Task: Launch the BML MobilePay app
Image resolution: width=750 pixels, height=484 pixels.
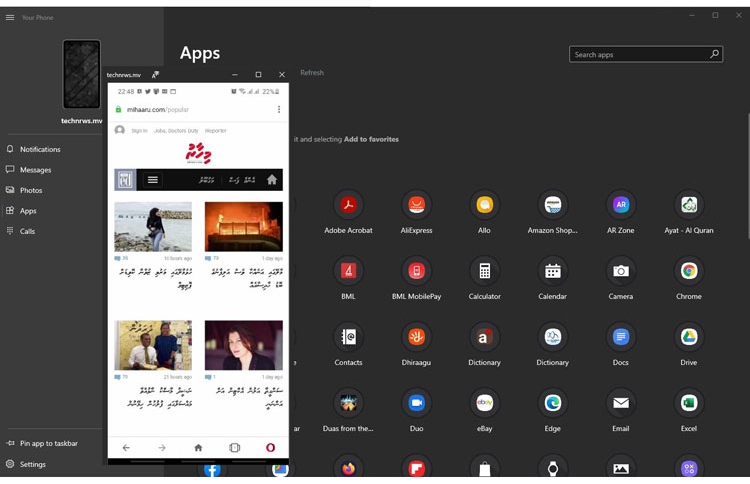Action: pyautogui.click(x=416, y=272)
